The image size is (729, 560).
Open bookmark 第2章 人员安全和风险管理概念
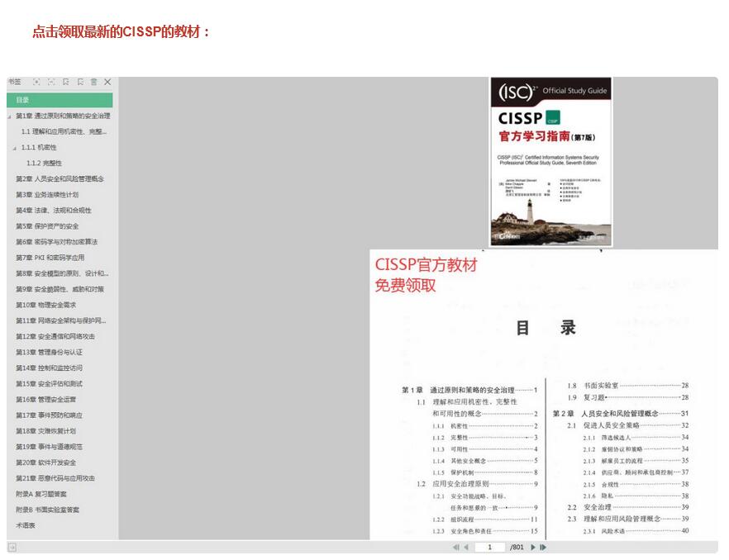pos(60,179)
